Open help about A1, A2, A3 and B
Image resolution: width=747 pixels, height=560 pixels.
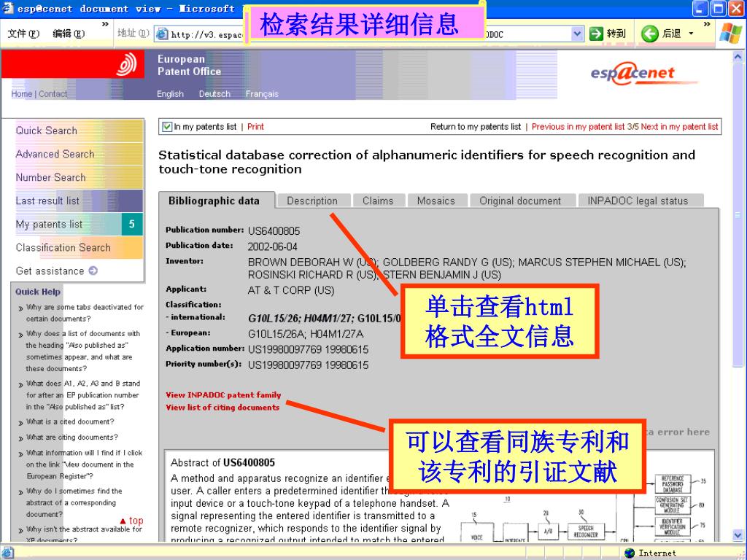[83, 394]
